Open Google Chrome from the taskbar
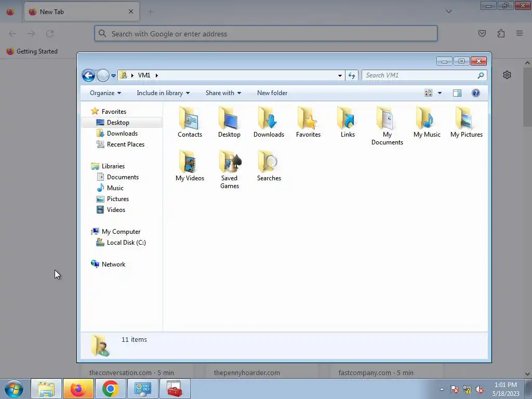This screenshot has height=399, width=532. (110, 389)
